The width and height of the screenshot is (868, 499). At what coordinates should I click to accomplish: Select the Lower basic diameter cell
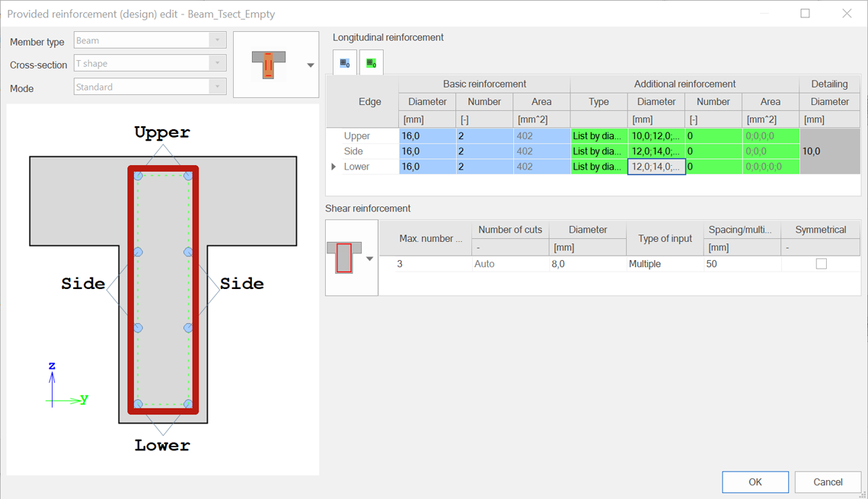pyautogui.click(x=427, y=167)
